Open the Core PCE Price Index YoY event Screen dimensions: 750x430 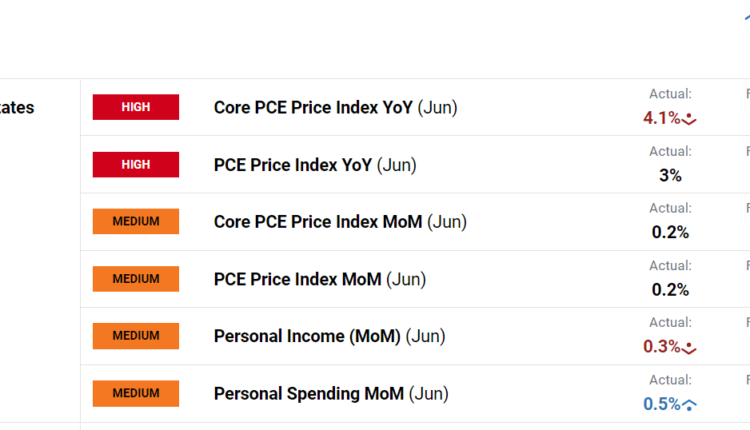[x=335, y=107]
